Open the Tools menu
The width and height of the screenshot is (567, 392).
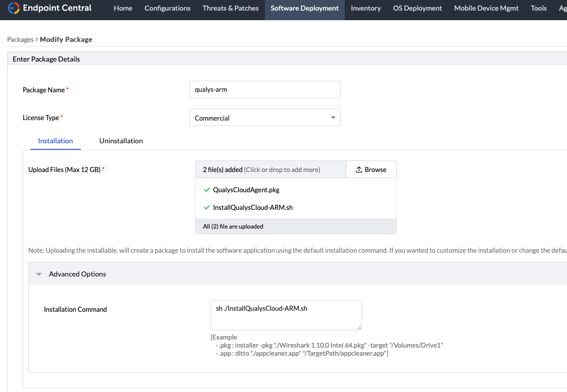click(x=538, y=8)
